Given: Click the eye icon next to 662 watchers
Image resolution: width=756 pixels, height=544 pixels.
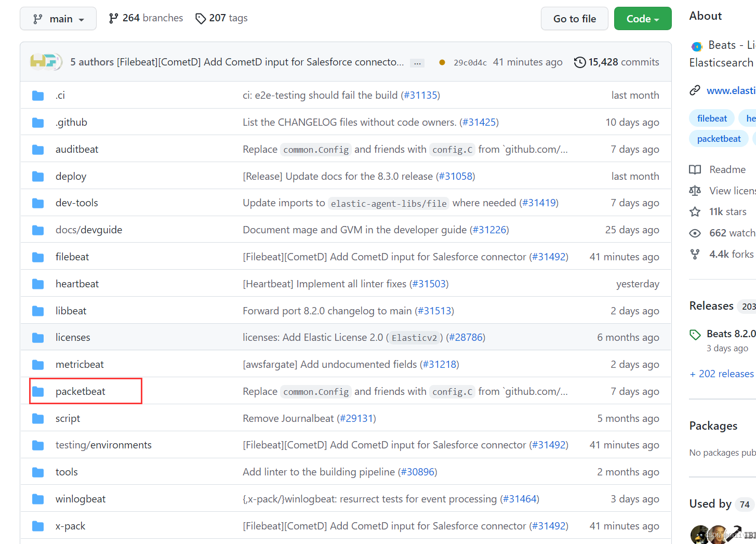Looking at the screenshot, I should 695,233.
